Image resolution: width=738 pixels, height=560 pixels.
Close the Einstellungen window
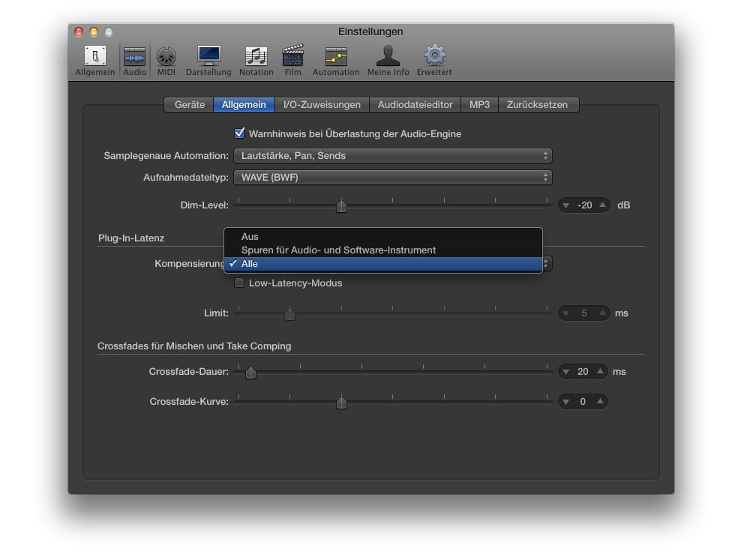pyautogui.click(x=79, y=31)
